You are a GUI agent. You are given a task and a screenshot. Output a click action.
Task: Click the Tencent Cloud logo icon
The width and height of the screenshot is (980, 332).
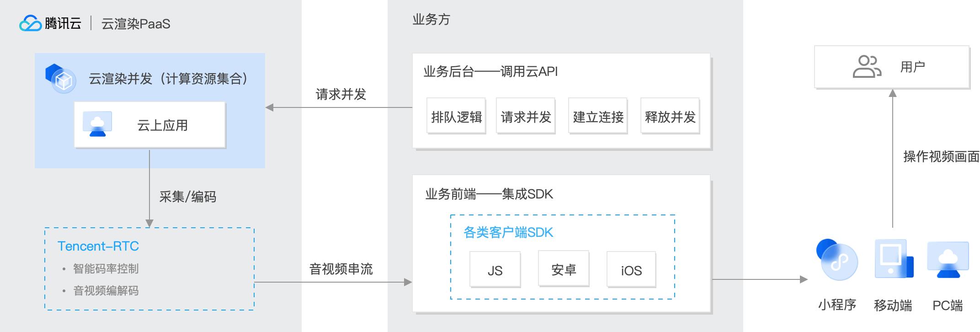coord(30,23)
